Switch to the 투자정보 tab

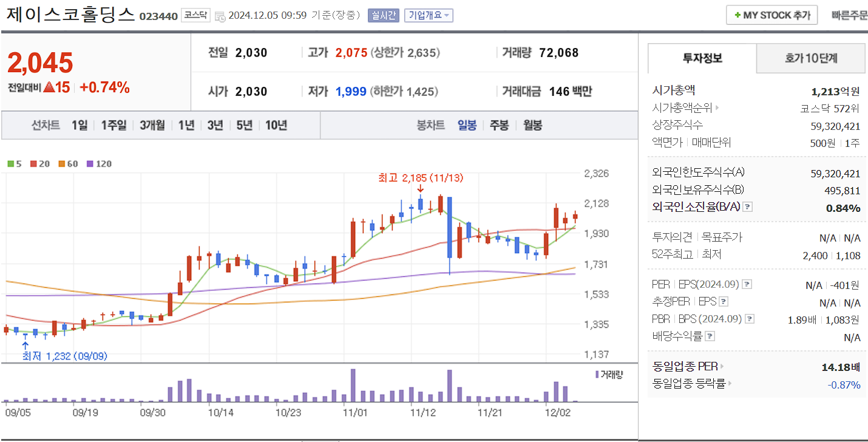click(x=702, y=58)
